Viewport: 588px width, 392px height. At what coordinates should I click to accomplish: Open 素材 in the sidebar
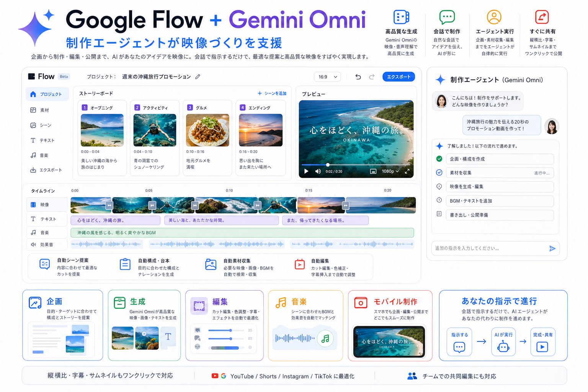click(40, 110)
